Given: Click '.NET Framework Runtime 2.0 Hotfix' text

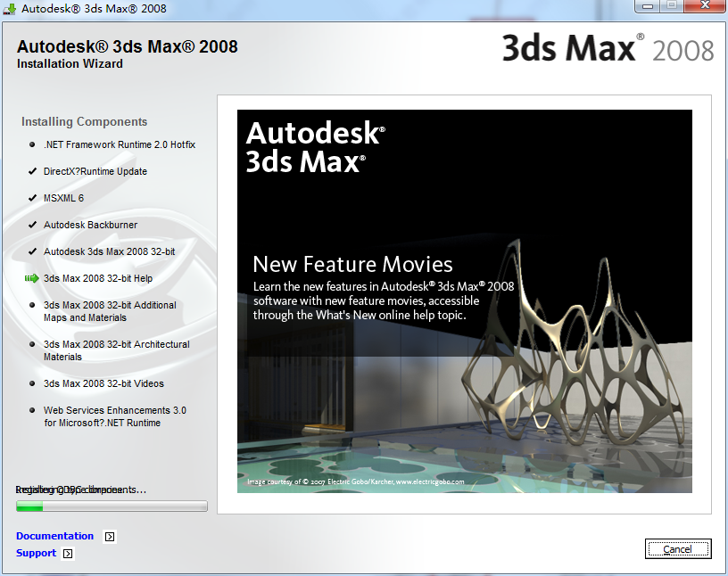Looking at the screenshot, I should (120, 144).
